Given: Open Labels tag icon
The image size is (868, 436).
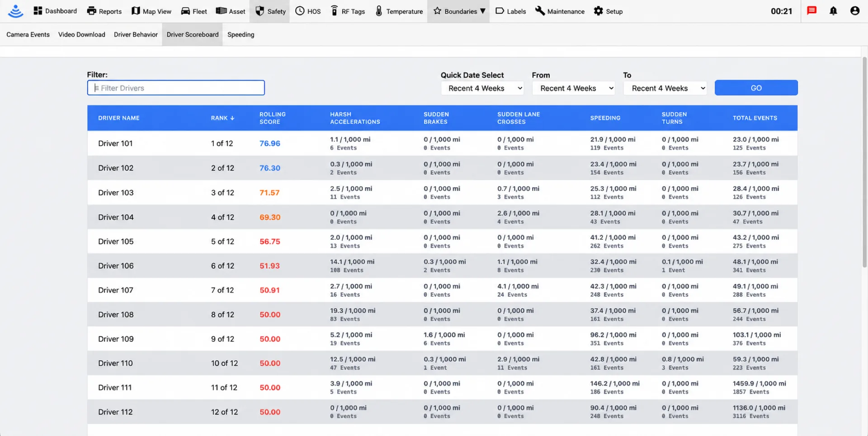Looking at the screenshot, I should click(500, 11).
